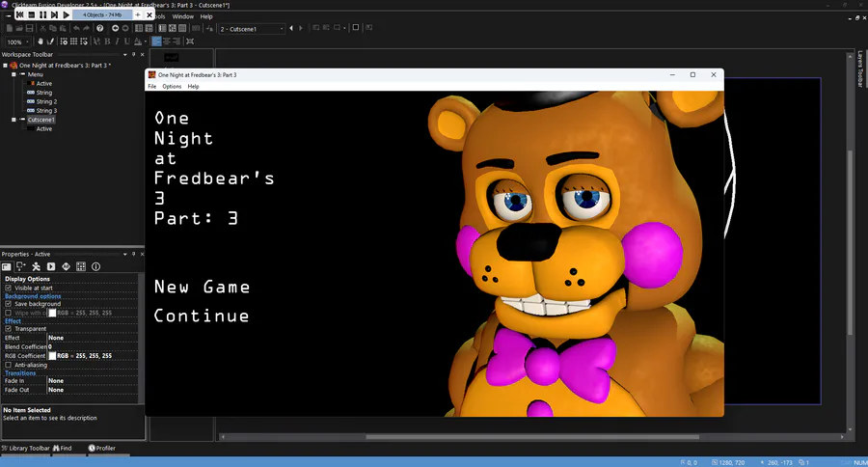
Task: Toggle Italic text formatting
Action: tap(117, 41)
